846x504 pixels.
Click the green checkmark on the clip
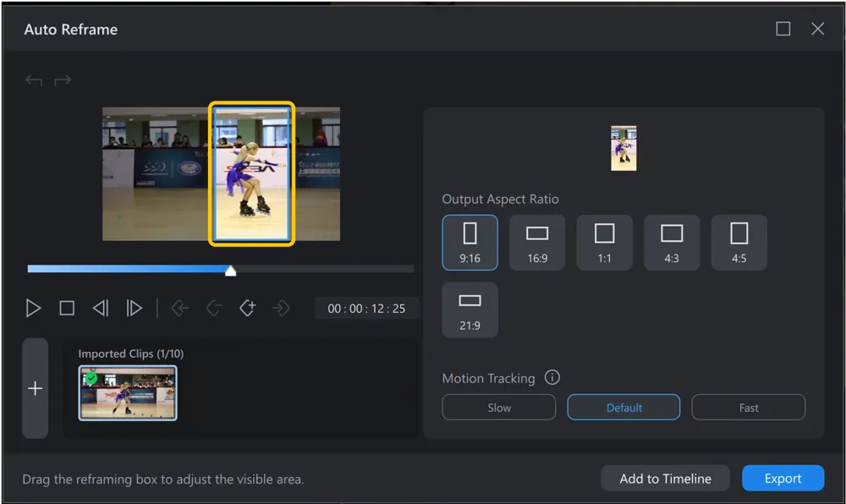click(x=91, y=378)
